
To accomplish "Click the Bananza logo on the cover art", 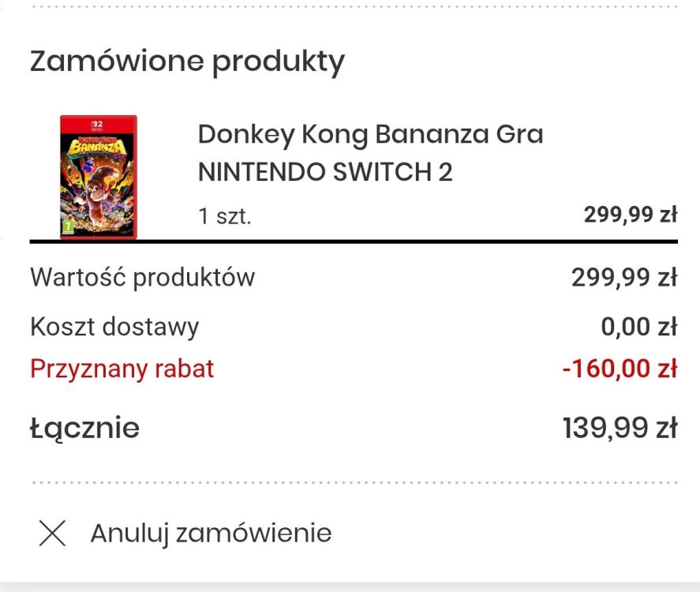I will pos(98,147).
